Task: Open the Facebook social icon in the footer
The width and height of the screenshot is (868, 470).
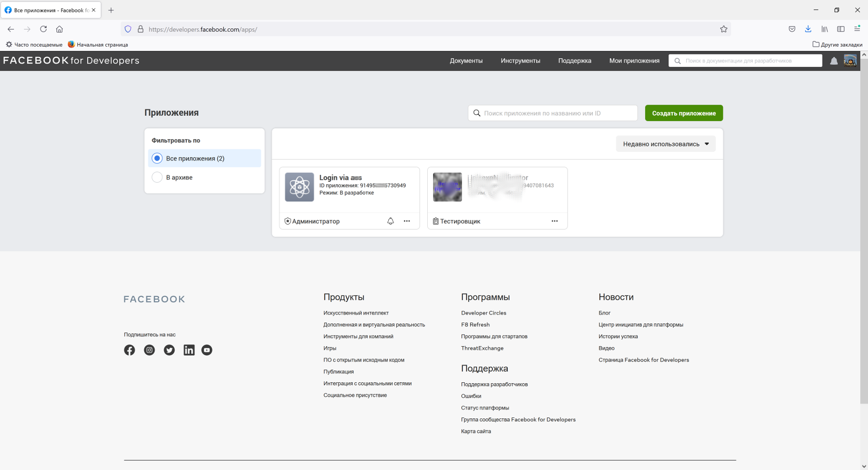Action: [129, 350]
